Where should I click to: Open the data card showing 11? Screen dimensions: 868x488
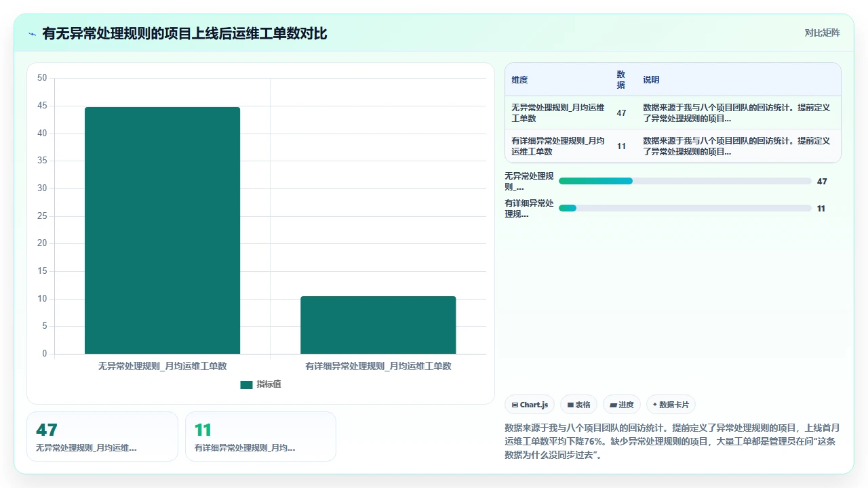(260, 436)
